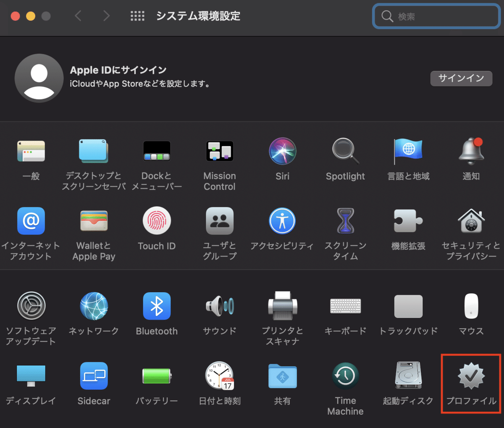Go back using the back arrow
504x428 pixels.
pos(78,16)
